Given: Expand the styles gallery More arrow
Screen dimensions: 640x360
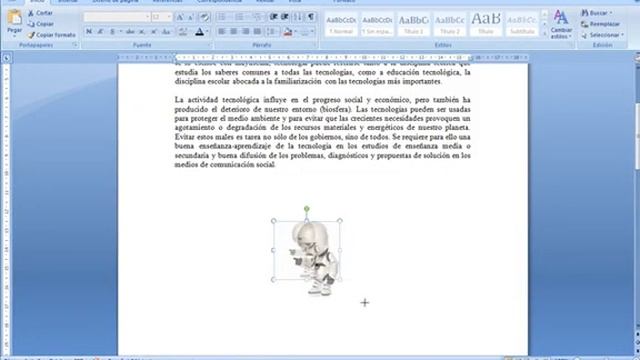Looking at the screenshot, I should click(544, 34).
